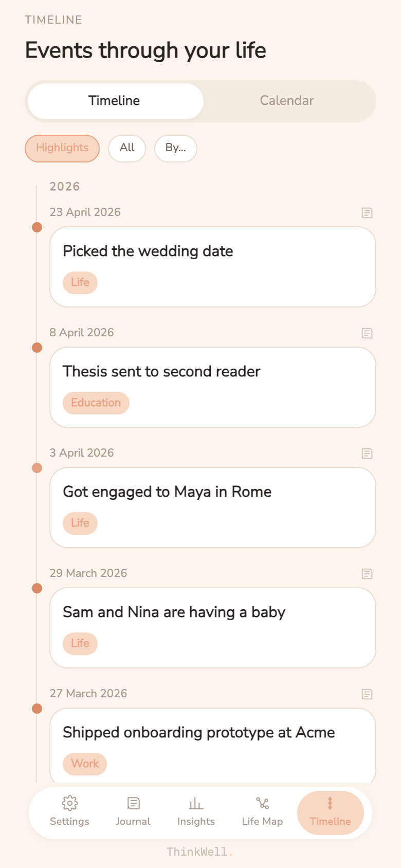Open the By... filter dropdown
The width and height of the screenshot is (401, 868).
(175, 148)
